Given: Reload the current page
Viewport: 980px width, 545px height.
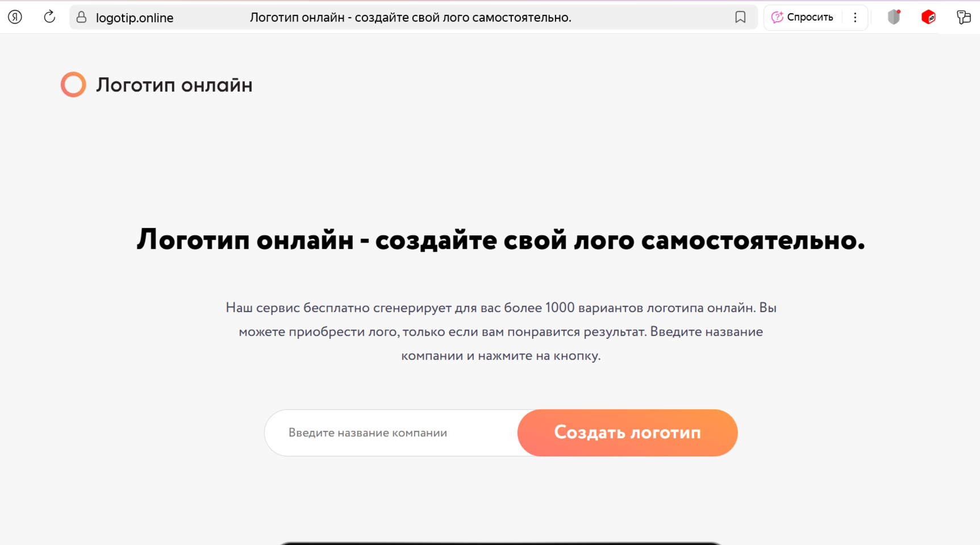Looking at the screenshot, I should point(49,17).
